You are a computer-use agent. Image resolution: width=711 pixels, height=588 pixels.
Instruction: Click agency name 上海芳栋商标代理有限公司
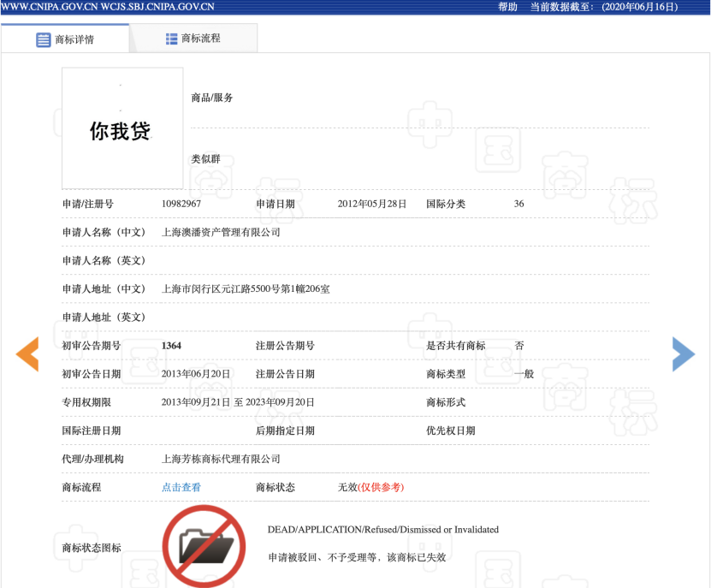click(x=221, y=459)
